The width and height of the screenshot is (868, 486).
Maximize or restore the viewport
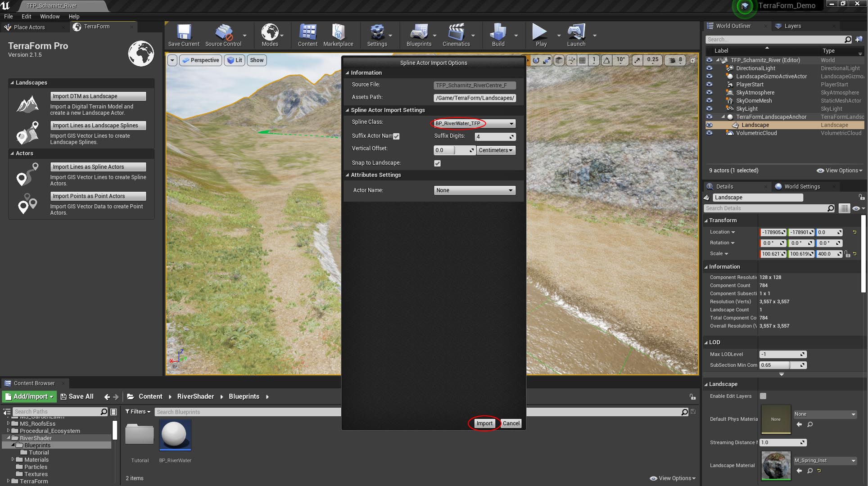pos(693,60)
